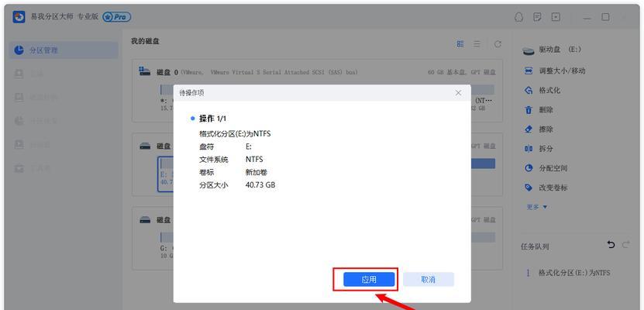
Task: Click the 操作 1/1 heading
Action: [x=212, y=119]
